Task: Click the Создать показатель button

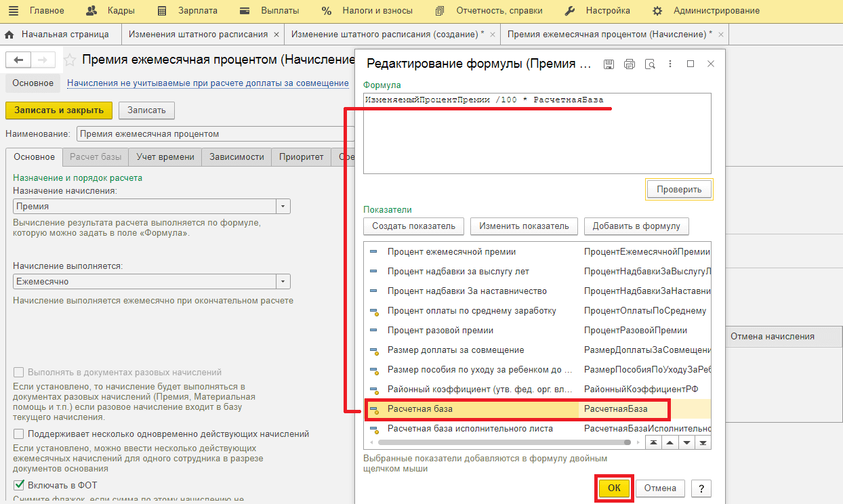Action: pyautogui.click(x=413, y=226)
